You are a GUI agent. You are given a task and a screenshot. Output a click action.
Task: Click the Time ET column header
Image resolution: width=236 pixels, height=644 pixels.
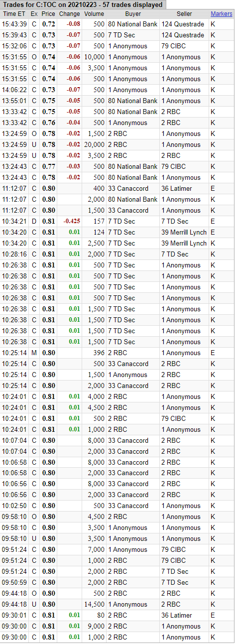coord(14,14)
